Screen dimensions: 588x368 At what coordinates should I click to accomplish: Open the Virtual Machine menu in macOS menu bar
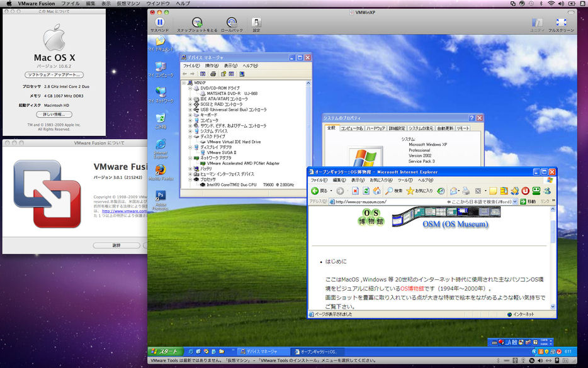(x=128, y=3)
